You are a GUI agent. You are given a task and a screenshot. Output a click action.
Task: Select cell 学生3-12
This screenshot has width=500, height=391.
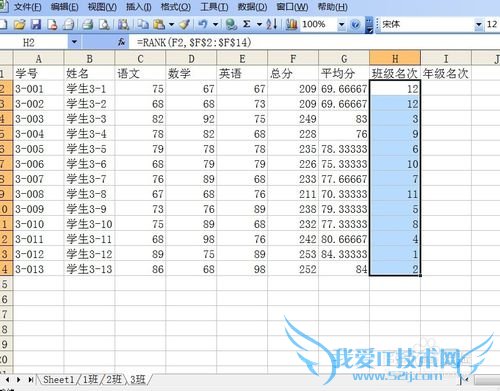coord(89,254)
